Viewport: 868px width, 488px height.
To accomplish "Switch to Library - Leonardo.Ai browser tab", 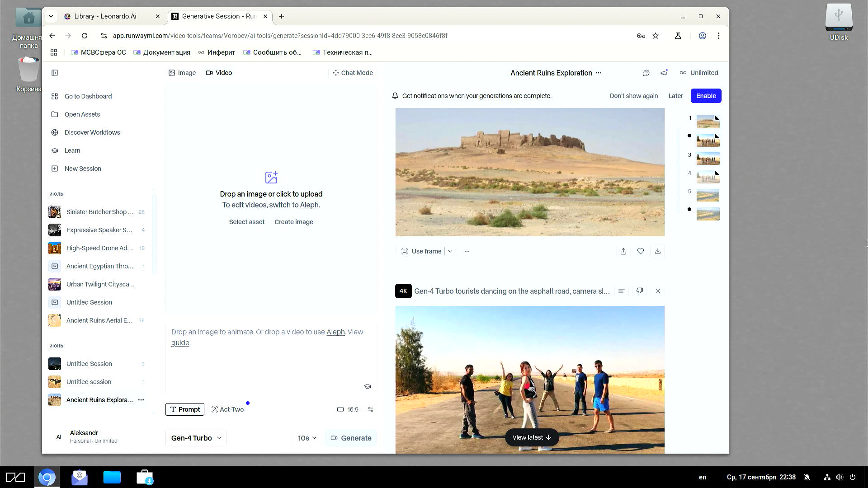I will [x=105, y=16].
